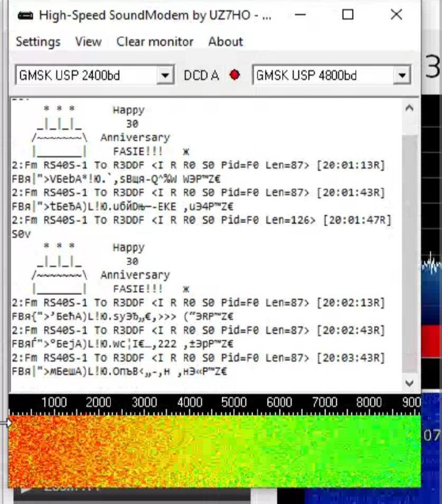The height and width of the screenshot is (504, 442).
Task: Click the SoundModem app icon in title bar
Action: [25, 15]
